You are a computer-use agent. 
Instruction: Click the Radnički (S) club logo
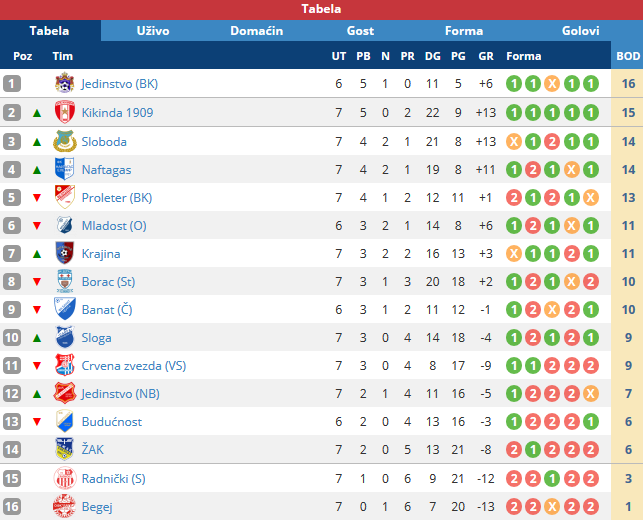(64, 478)
